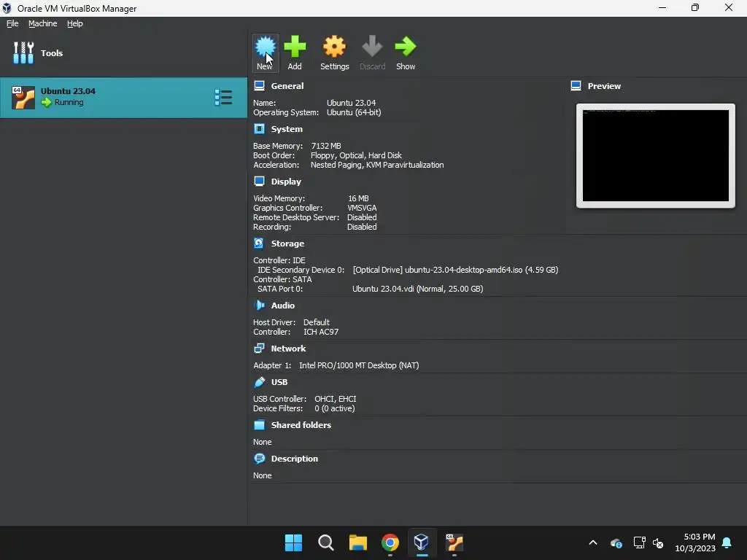747x560 pixels.
Task: Click the System section chip icon
Action: (x=259, y=129)
